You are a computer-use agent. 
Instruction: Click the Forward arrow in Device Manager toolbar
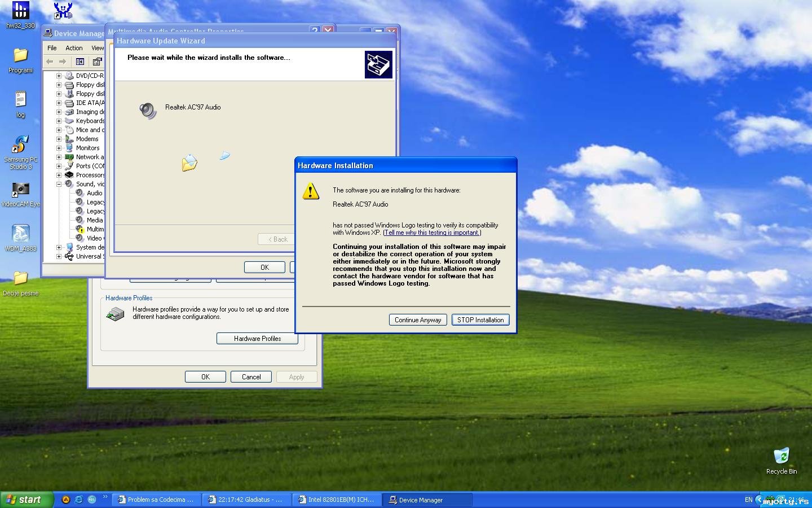(x=63, y=62)
